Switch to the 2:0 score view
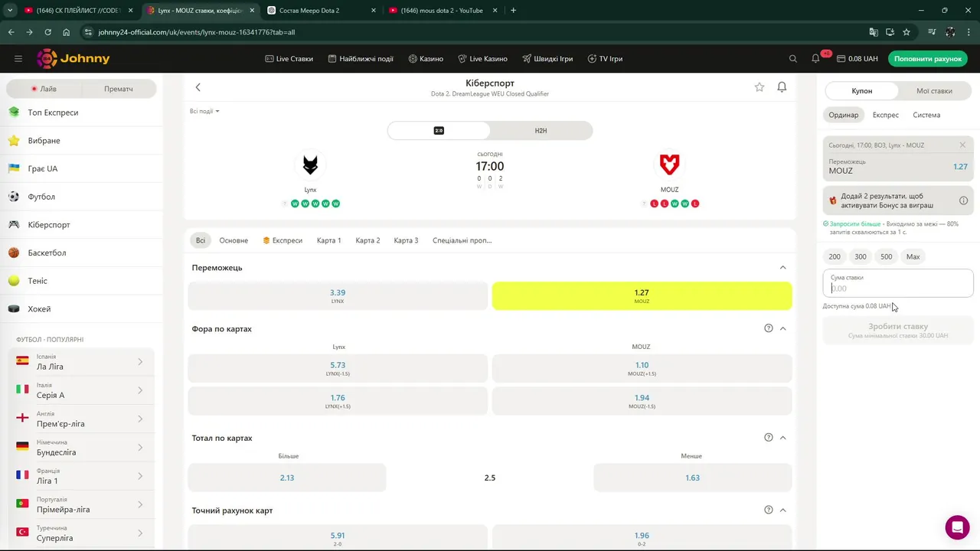Image resolution: width=980 pixels, height=551 pixels. click(x=439, y=131)
